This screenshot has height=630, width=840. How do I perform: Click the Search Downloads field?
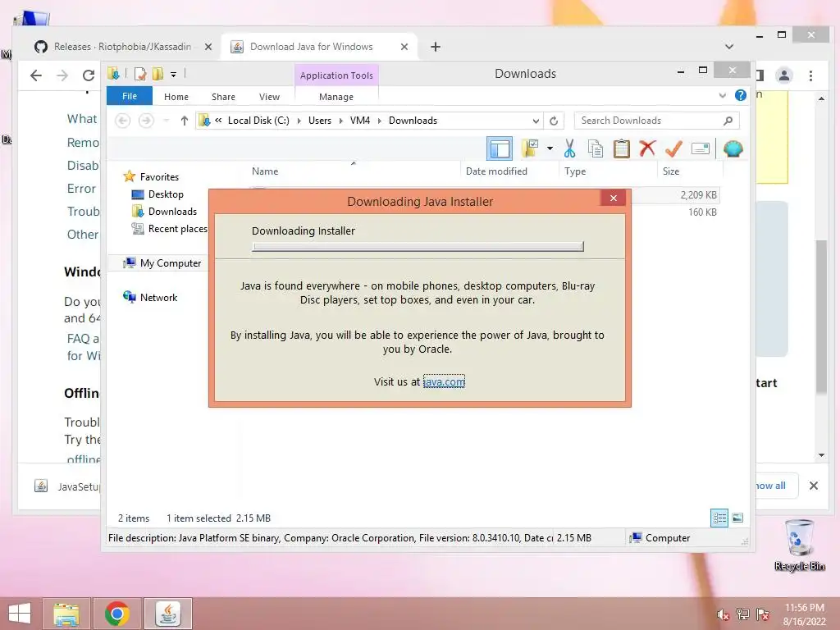(656, 121)
